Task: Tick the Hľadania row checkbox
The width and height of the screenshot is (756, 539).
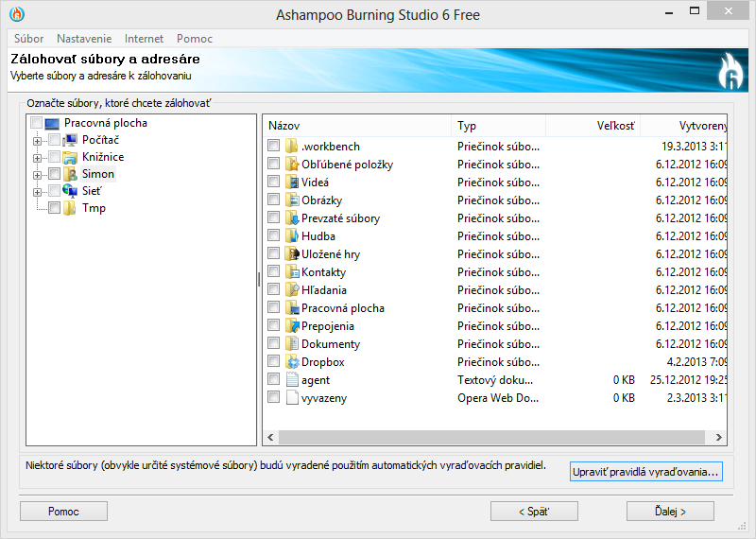Action: (x=274, y=289)
